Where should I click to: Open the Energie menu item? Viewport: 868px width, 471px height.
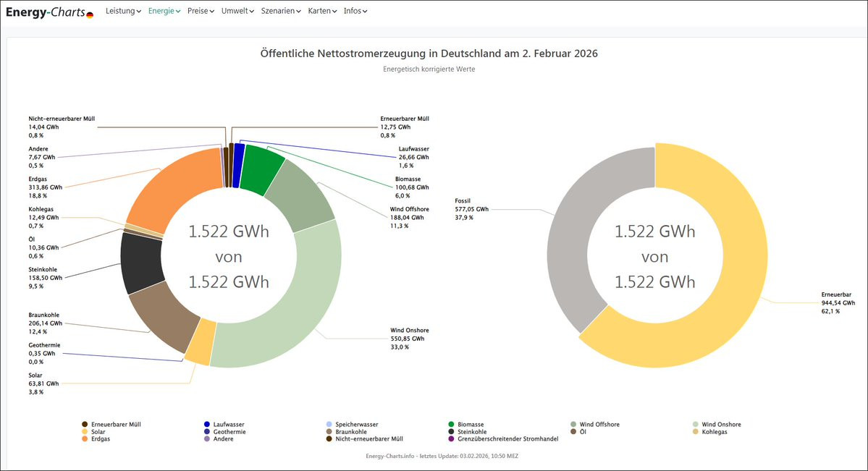point(164,11)
